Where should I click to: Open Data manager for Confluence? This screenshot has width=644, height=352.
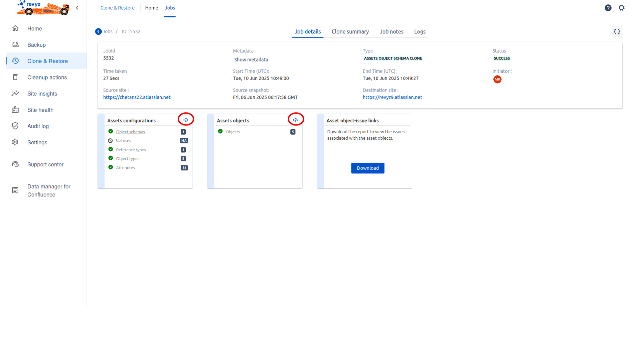(49, 190)
